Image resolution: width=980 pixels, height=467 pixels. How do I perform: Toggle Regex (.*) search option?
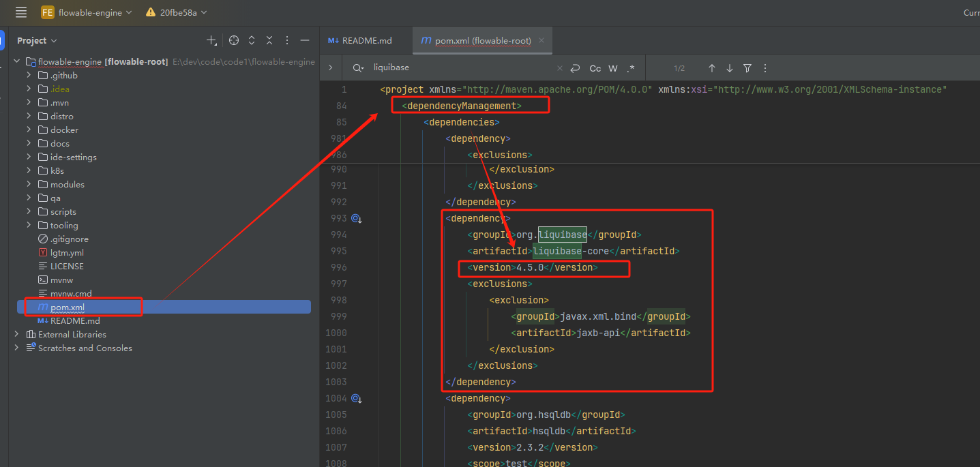[x=631, y=68]
